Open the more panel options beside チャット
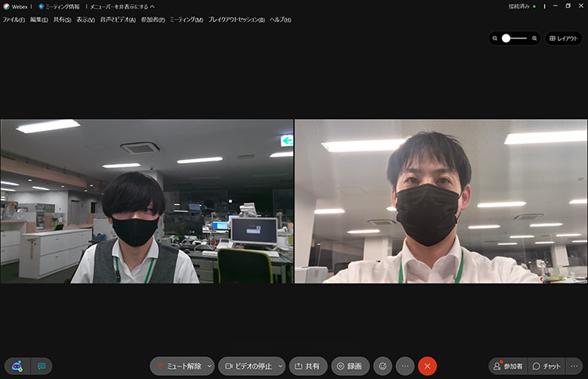Screen dimensions: 588x379 [x=574, y=366]
